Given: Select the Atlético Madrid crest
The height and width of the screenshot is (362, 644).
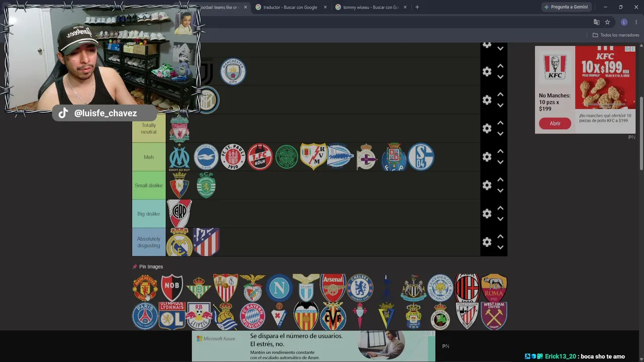Looking at the screenshot, I should [x=206, y=242].
